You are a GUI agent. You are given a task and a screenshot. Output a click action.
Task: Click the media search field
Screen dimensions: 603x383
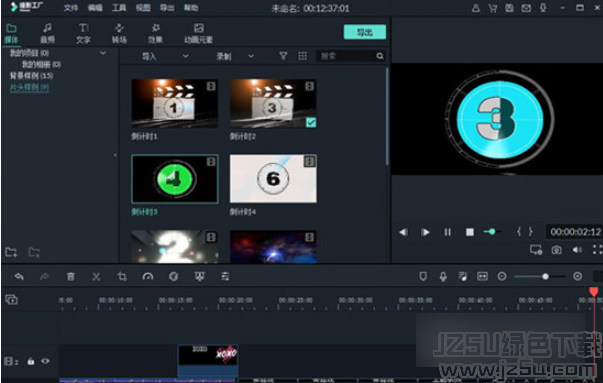(x=351, y=56)
